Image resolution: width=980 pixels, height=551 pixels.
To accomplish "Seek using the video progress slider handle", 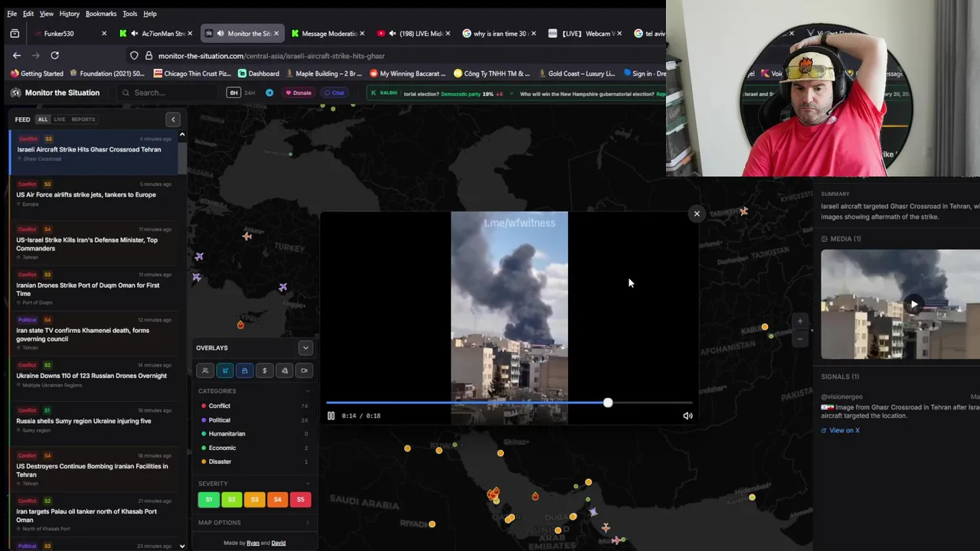I will (x=608, y=403).
